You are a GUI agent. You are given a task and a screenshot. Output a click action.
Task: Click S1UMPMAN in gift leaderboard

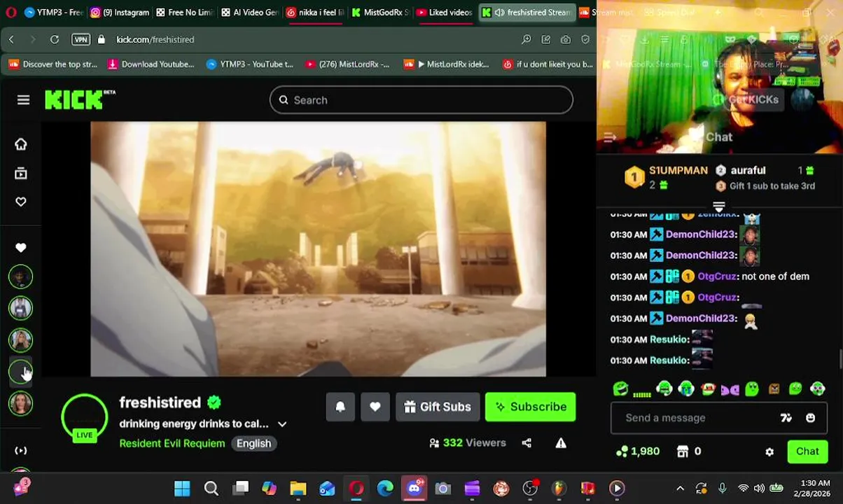tap(678, 170)
